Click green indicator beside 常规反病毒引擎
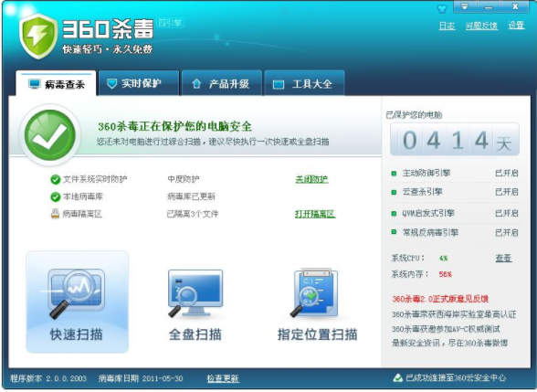Screen dimensions: 537x392 point(394,232)
